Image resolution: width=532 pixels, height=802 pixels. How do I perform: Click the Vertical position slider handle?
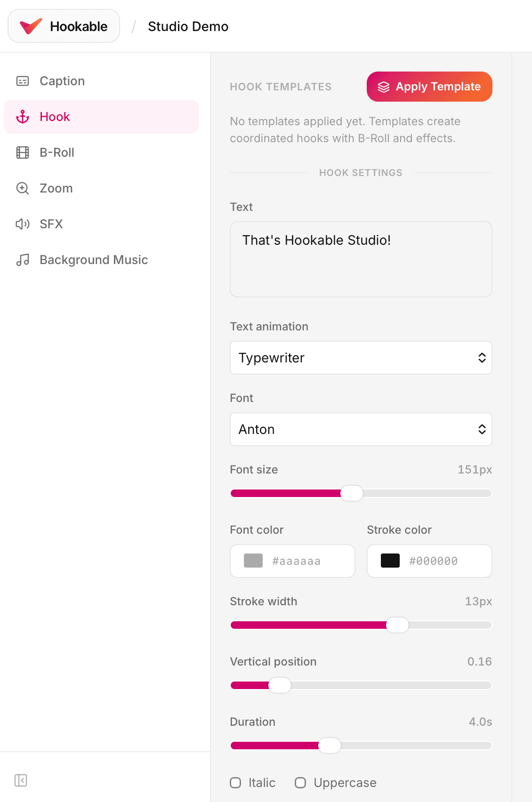pos(280,685)
